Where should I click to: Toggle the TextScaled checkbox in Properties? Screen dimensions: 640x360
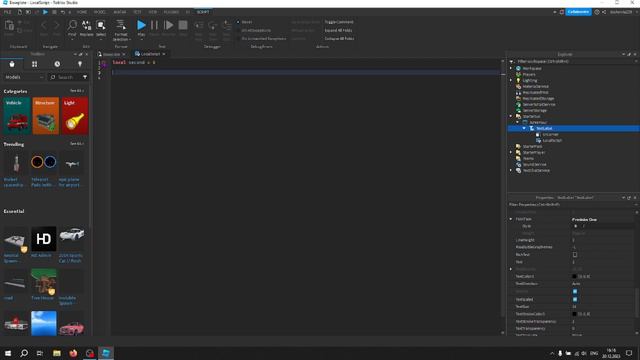click(575, 299)
